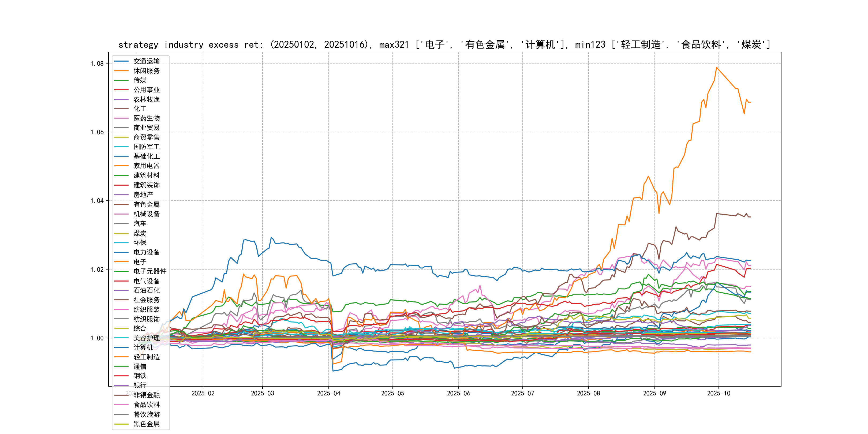Viewport: 868px width, 434px height.
Task: Click the 食品饮料 legend entry
Action: 146,405
